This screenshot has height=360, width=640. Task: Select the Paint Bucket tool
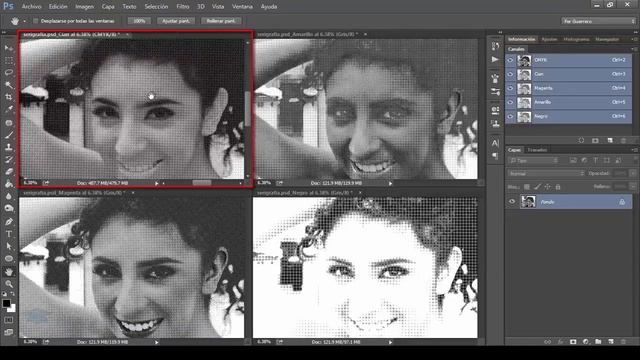[9, 184]
